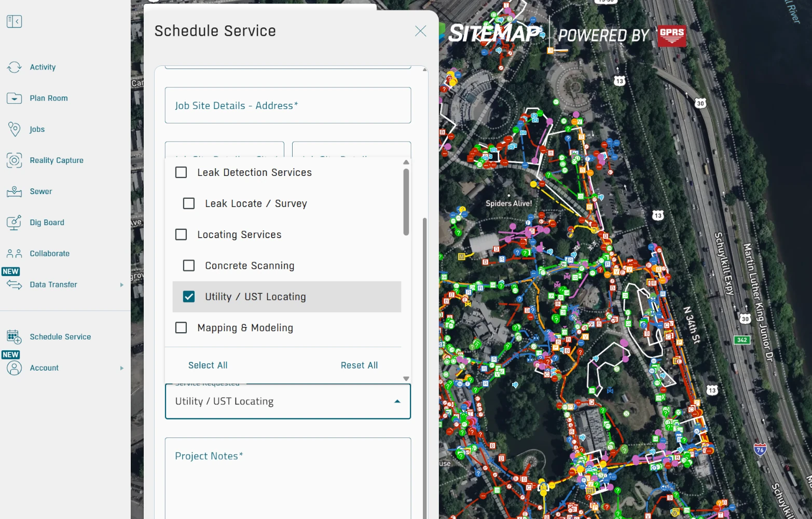Expand the Account submenu
This screenshot has width=812, height=519.
pyautogui.click(x=122, y=368)
